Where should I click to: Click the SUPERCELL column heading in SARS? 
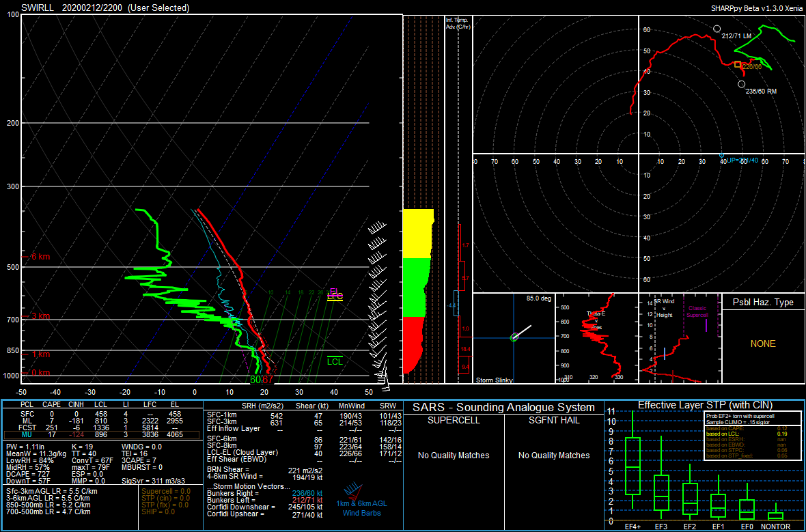click(x=454, y=421)
